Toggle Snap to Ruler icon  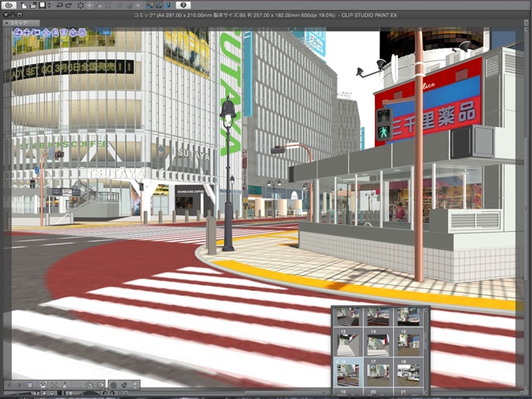coord(150,6)
